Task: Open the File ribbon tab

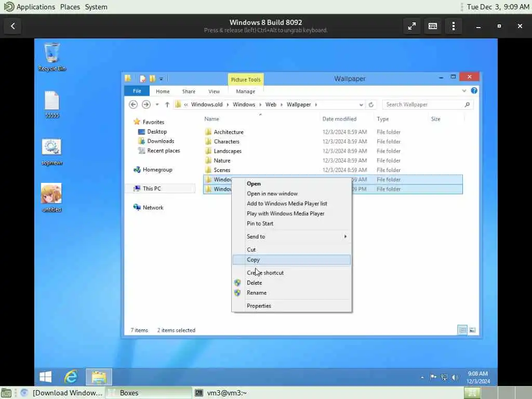Action: [x=137, y=91]
